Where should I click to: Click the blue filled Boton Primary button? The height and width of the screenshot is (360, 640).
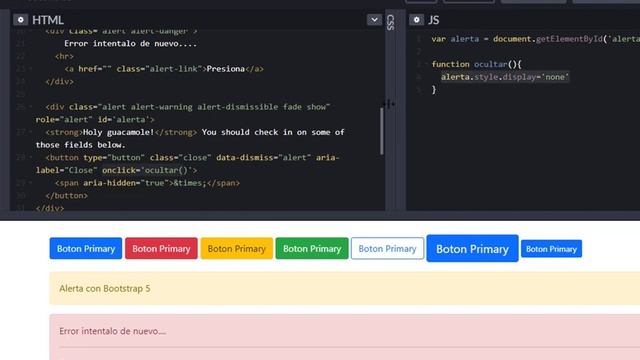click(86, 248)
